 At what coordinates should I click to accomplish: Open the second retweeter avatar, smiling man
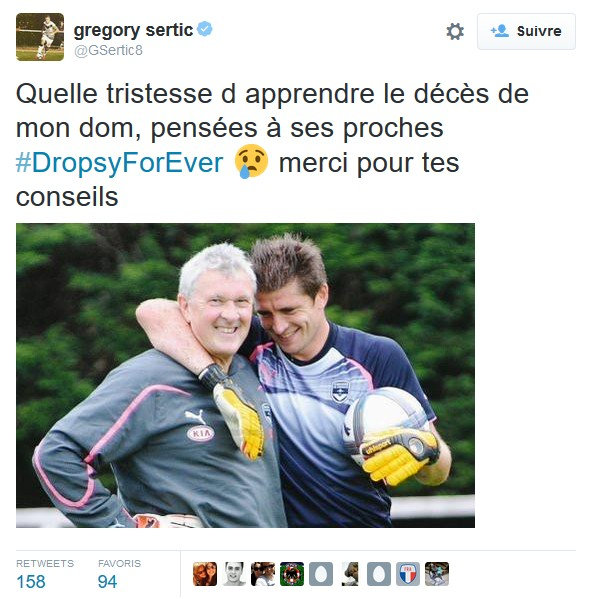point(234,574)
